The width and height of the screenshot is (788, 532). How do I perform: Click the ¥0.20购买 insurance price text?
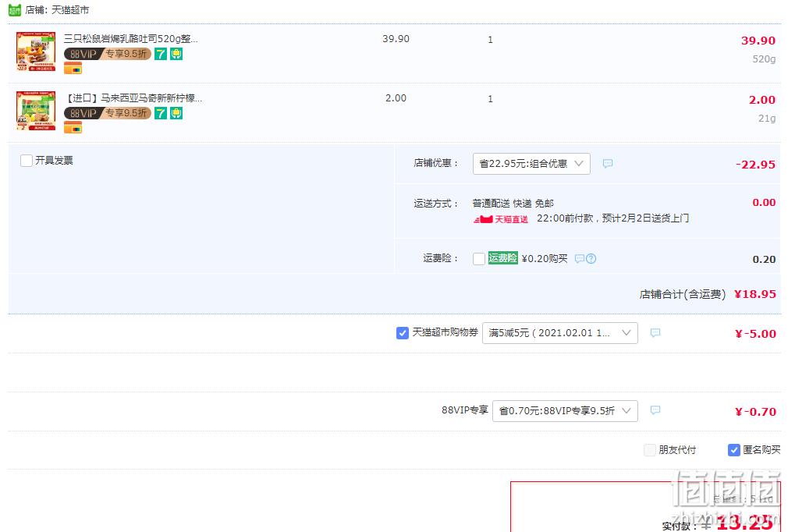[x=545, y=259]
